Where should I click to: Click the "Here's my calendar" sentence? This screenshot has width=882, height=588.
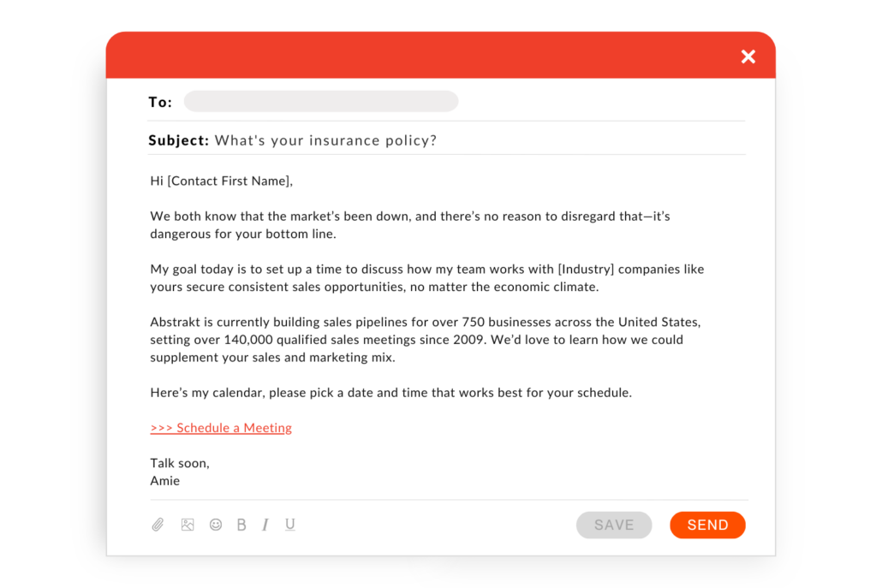pyautogui.click(x=390, y=393)
